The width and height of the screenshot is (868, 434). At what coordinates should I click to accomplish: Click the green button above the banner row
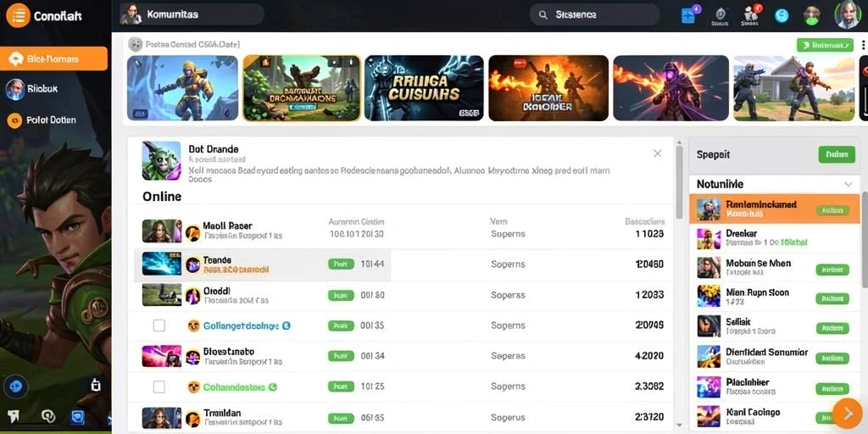point(825,46)
